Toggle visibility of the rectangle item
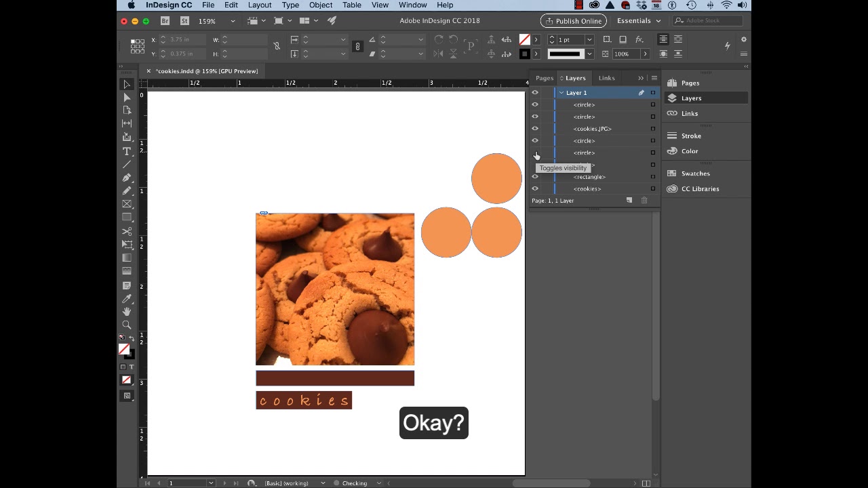The width and height of the screenshot is (868, 488). click(535, 177)
